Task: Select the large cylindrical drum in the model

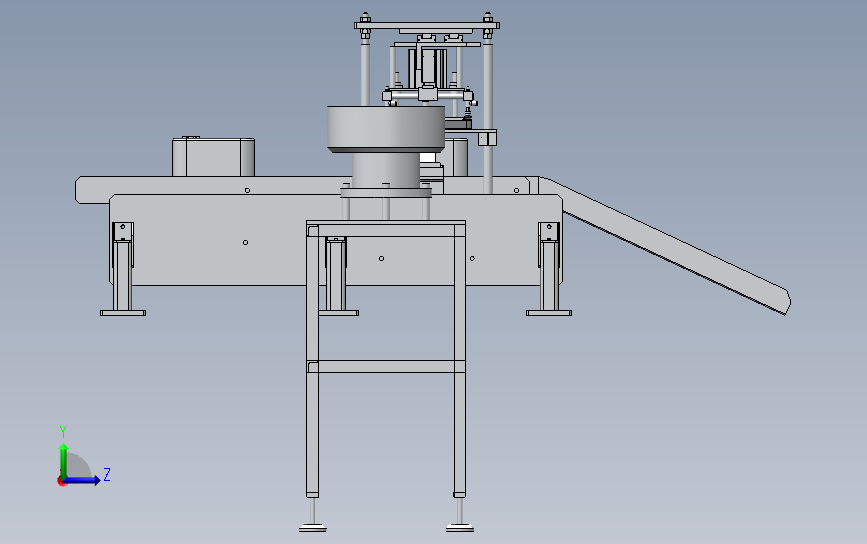Action: pyautogui.click(x=385, y=130)
